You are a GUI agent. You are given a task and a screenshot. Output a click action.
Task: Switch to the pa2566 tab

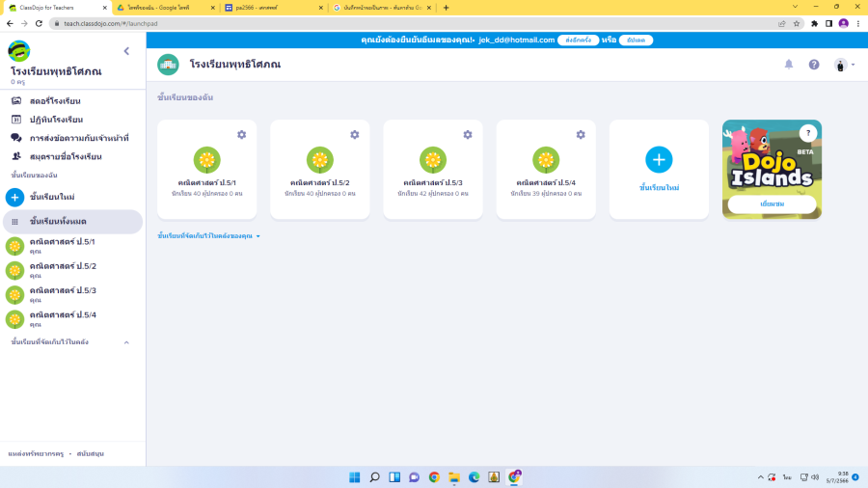pyautogui.click(x=272, y=8)
